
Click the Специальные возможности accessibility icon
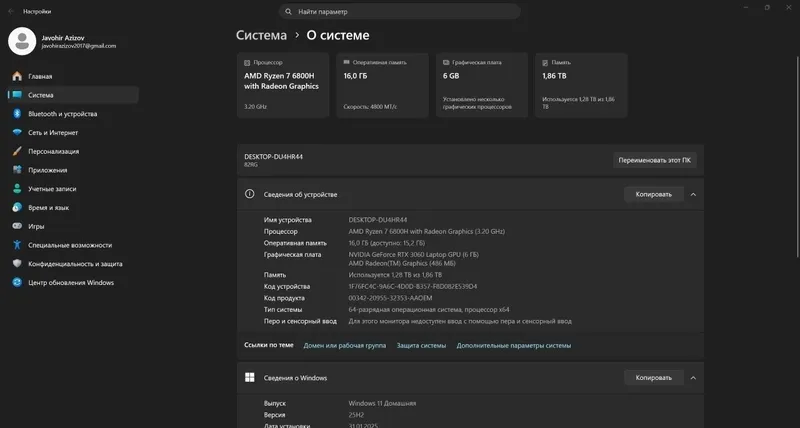[17, 245]
